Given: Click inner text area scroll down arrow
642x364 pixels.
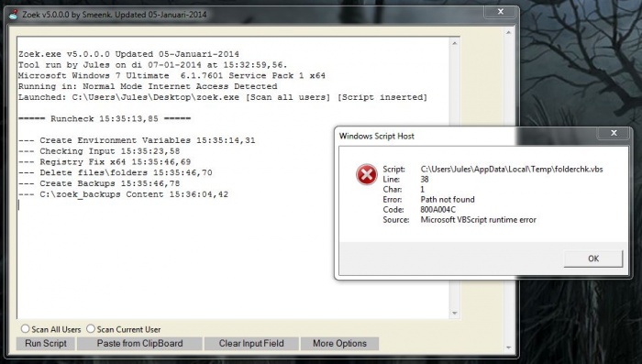Looking at the screenshot, I should [x=455, y=314].
